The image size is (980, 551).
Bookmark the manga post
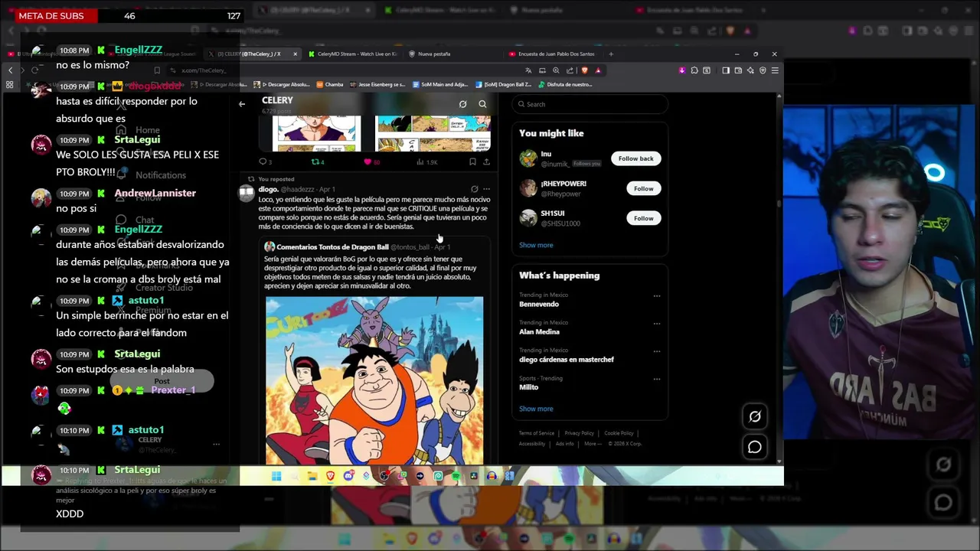point(472,161)
